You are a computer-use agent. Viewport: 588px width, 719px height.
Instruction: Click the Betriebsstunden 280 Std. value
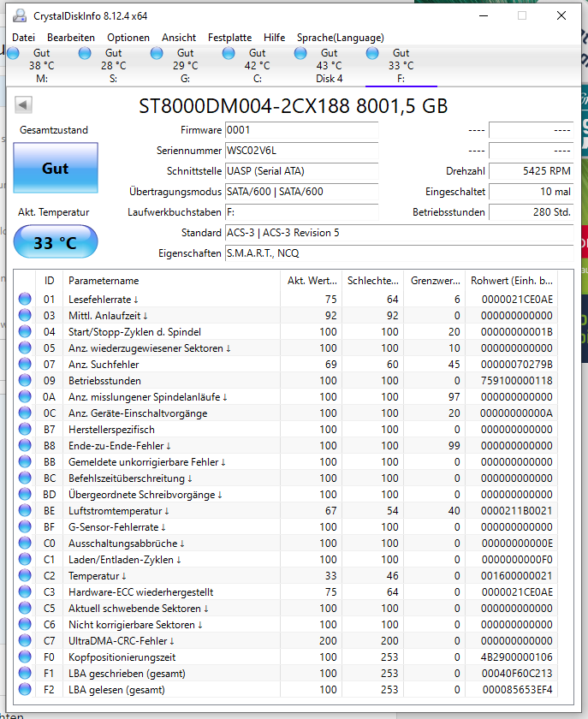532,212
